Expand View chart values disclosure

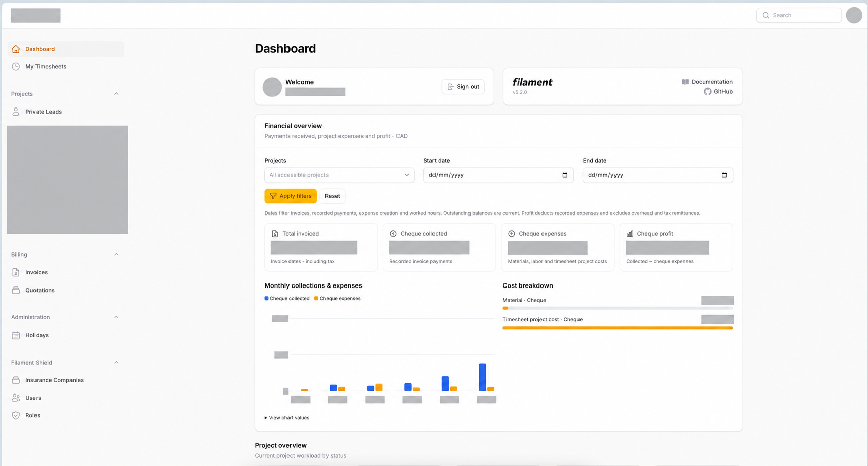(x=286, y=418)
